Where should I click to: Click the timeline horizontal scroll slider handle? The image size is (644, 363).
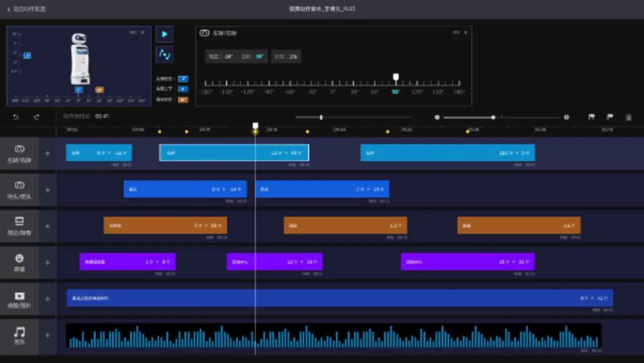(321, 117)
